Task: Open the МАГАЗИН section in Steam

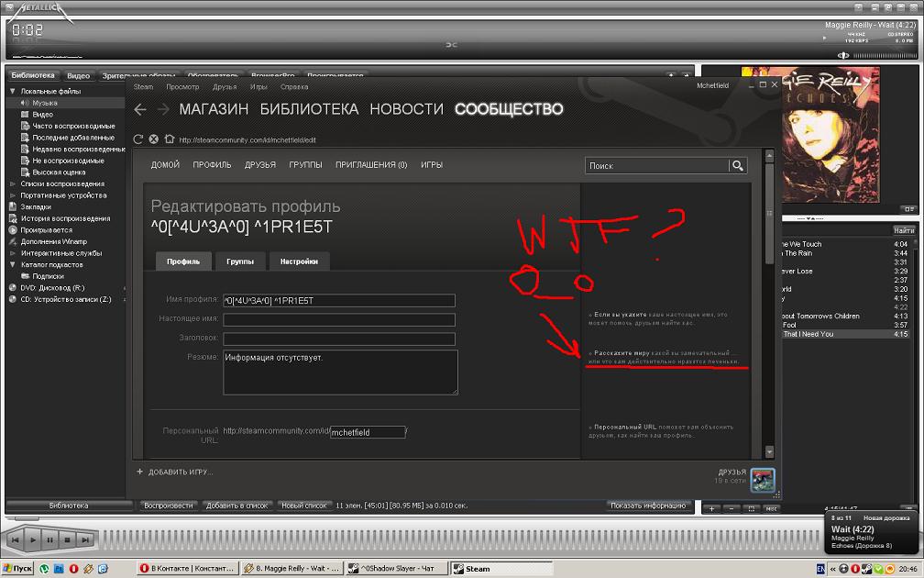Action: coord(214,109)
